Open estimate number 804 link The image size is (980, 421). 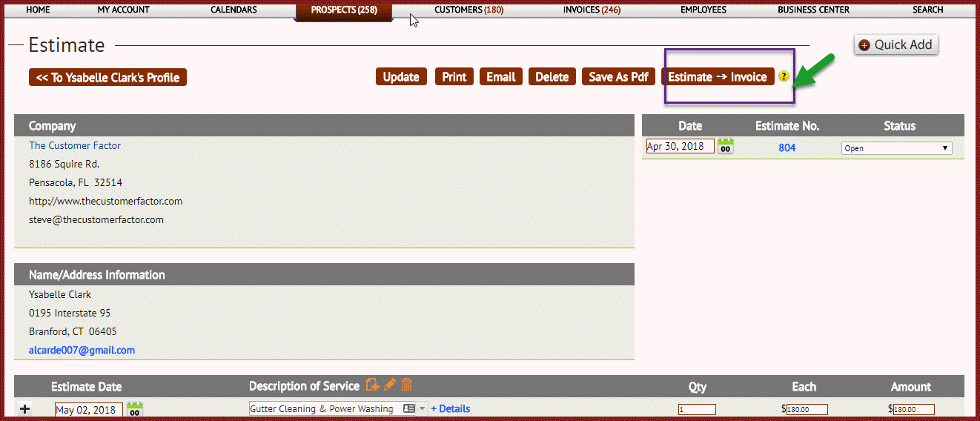point(787,147)
